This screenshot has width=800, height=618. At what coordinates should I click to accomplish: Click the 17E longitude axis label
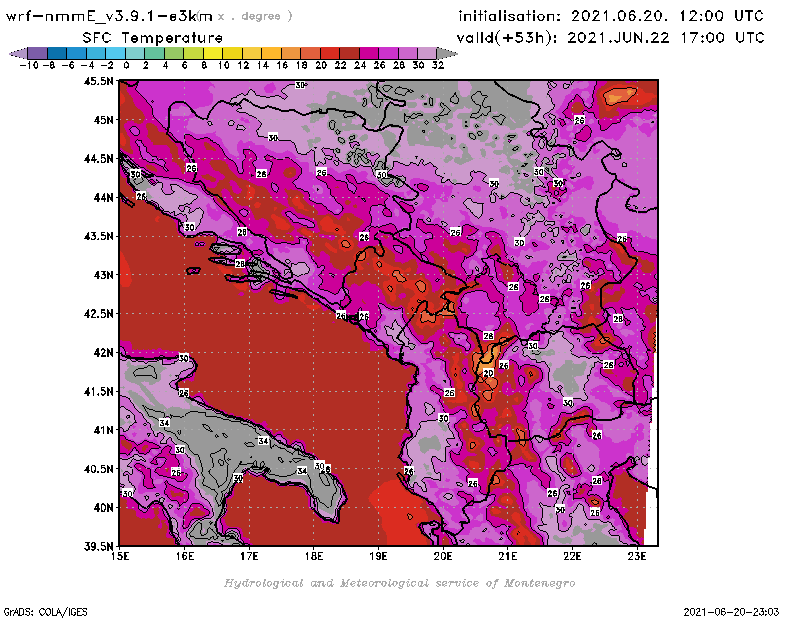tap(249, 556)
